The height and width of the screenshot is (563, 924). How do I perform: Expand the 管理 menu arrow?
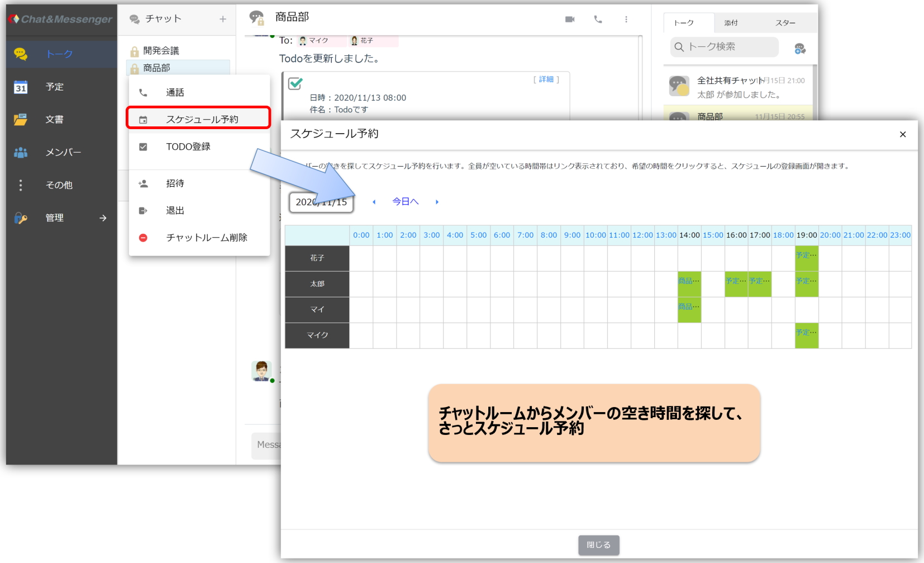coord(103,218)
